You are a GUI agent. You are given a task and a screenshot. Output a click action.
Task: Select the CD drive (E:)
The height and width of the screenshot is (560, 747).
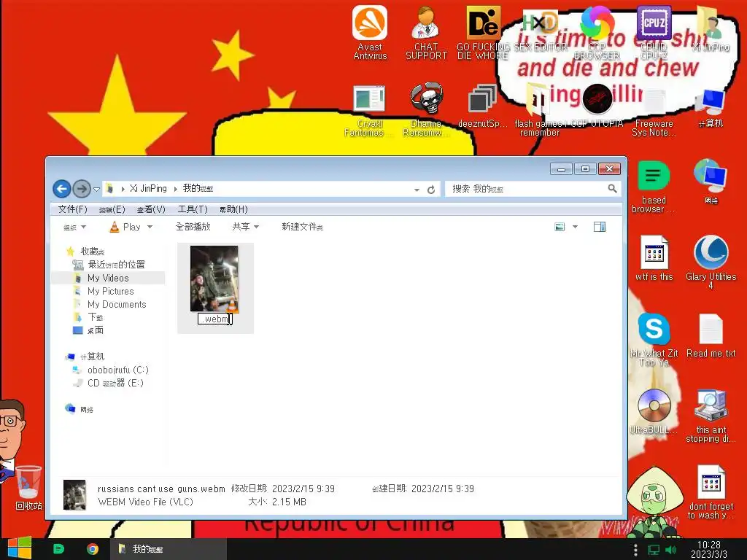pos(115,383)
